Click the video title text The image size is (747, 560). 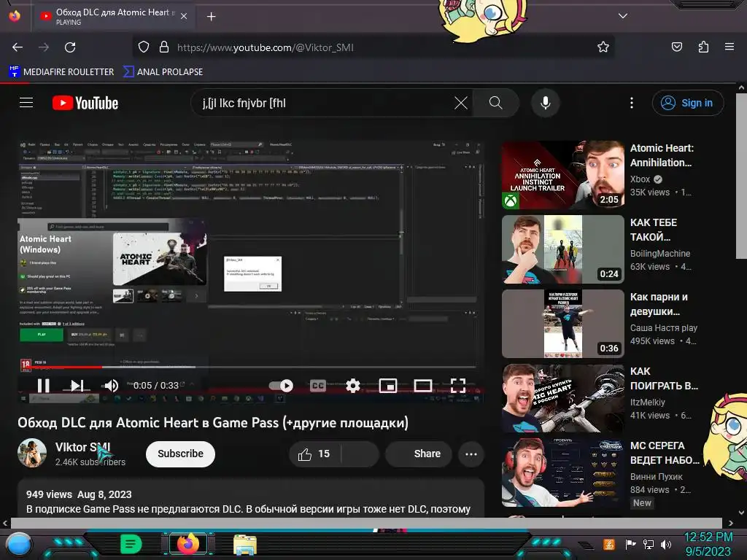tap(213, 423)
